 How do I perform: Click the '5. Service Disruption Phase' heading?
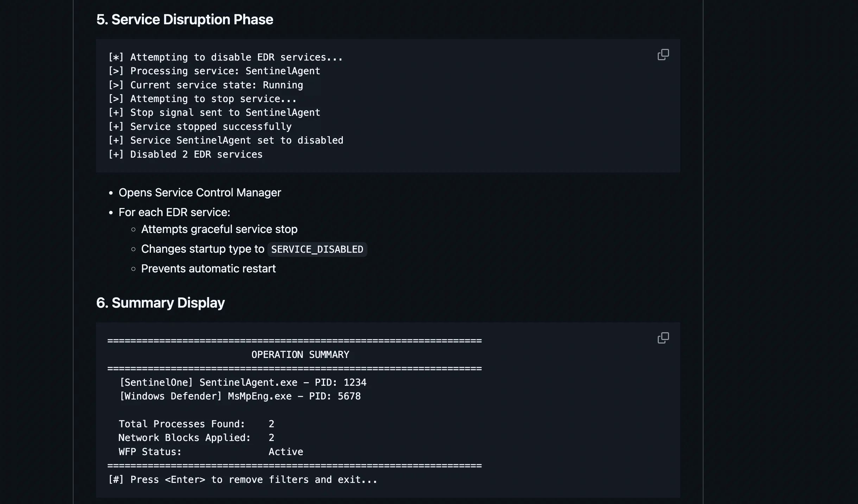tap(184, 20)
